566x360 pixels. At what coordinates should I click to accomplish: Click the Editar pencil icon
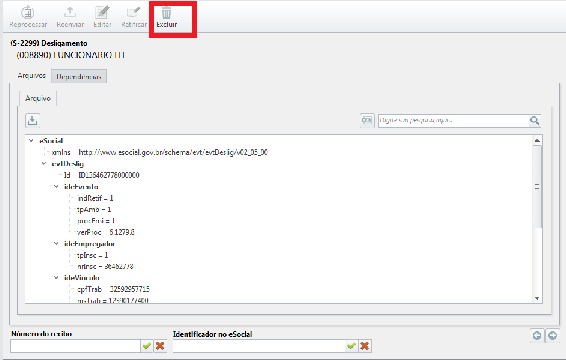(102, 12)
